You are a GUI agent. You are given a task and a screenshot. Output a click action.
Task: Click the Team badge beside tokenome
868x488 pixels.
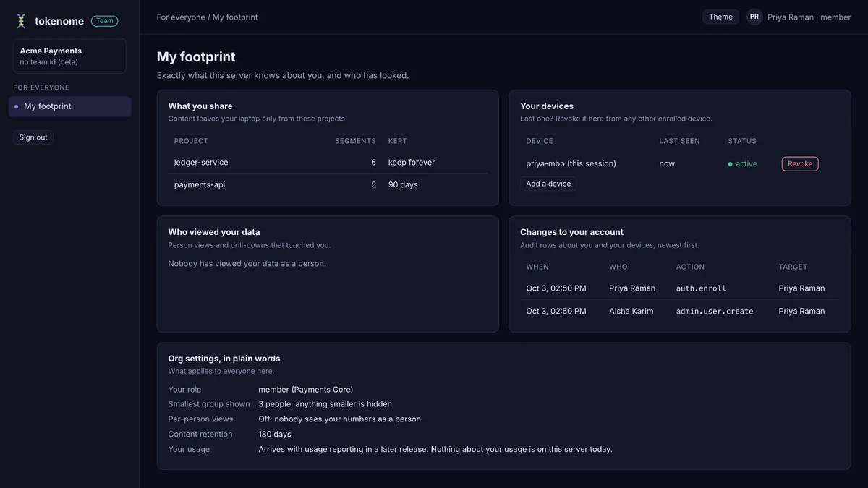(105, 21)
